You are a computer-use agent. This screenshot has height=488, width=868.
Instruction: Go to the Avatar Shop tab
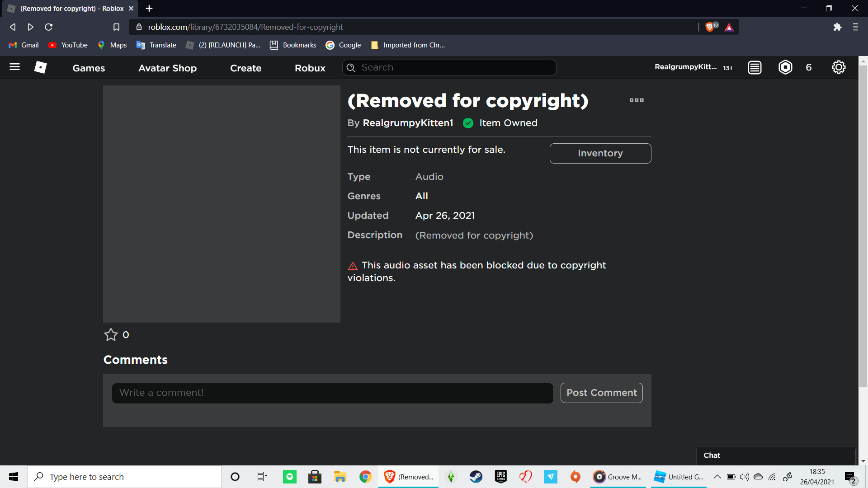pos(167,68)
